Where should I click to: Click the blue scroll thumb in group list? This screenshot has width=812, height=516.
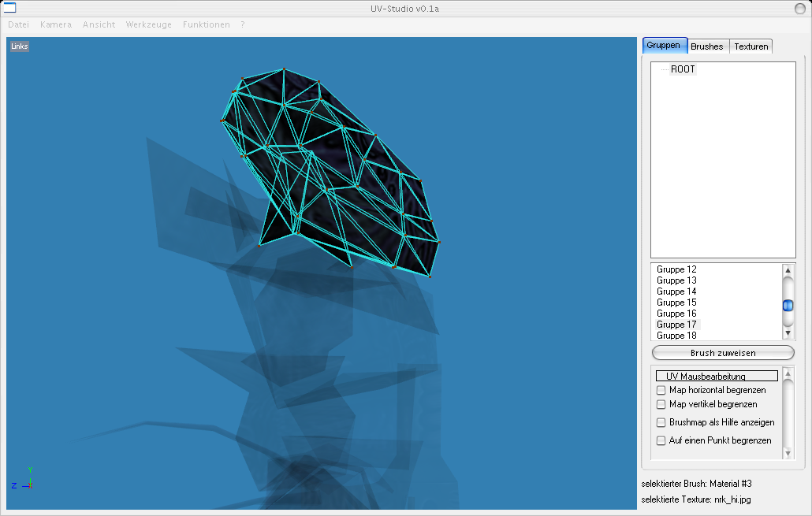tap(788, 306)
